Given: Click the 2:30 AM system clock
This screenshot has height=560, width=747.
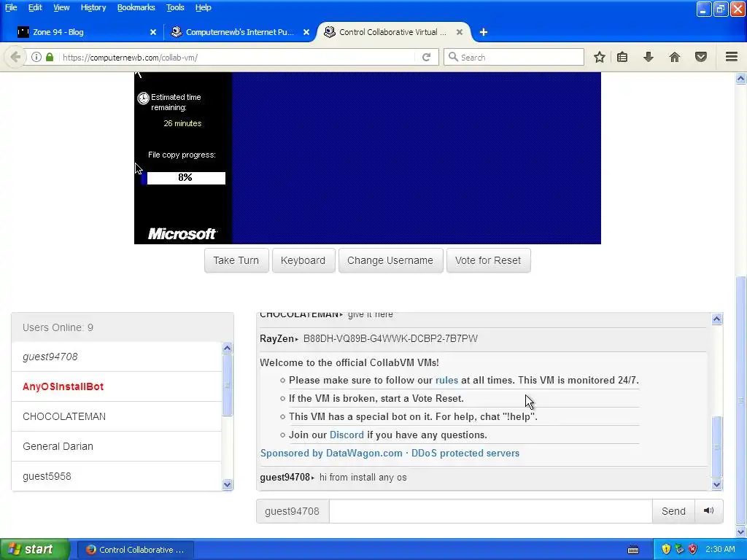Looking at the screenshot, I should click(x=720, y=549).
